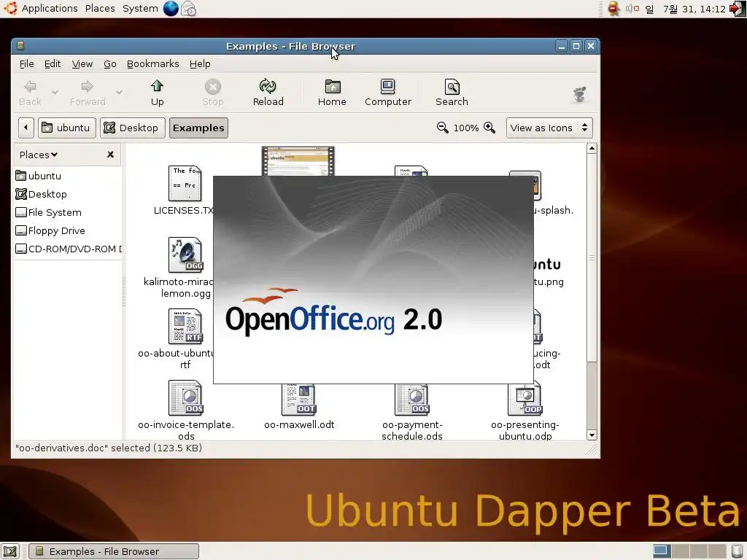The image size is (747, 560).
Task: Click the Forward navigation arrow
Action: 88,93
